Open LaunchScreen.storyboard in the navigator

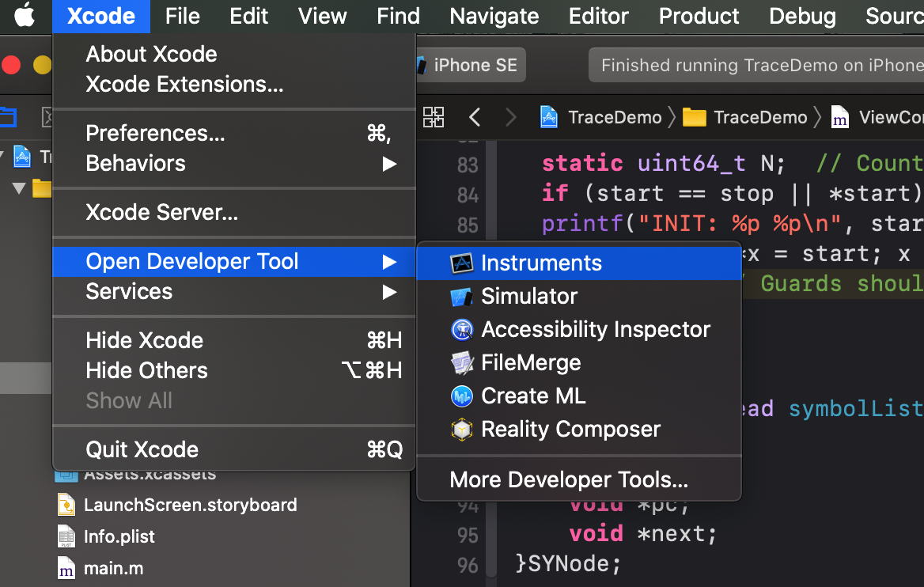[190, 505]
